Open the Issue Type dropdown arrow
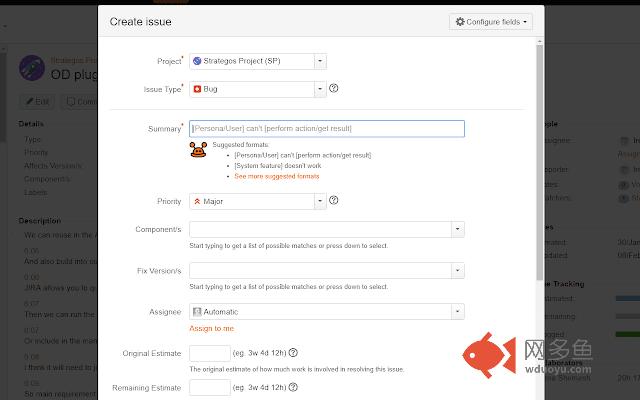The width and height of the screenshot is (640, 400). tap(320, 89)
